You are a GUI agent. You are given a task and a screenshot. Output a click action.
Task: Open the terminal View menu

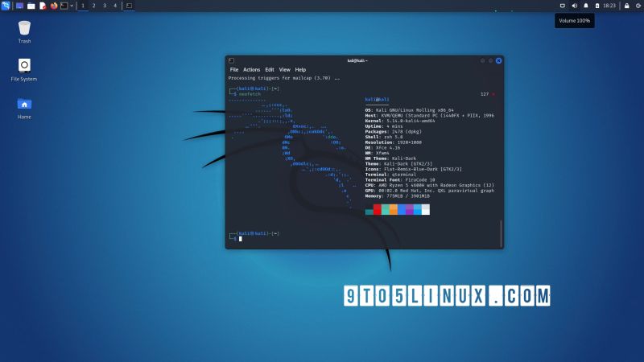(285, 70)
